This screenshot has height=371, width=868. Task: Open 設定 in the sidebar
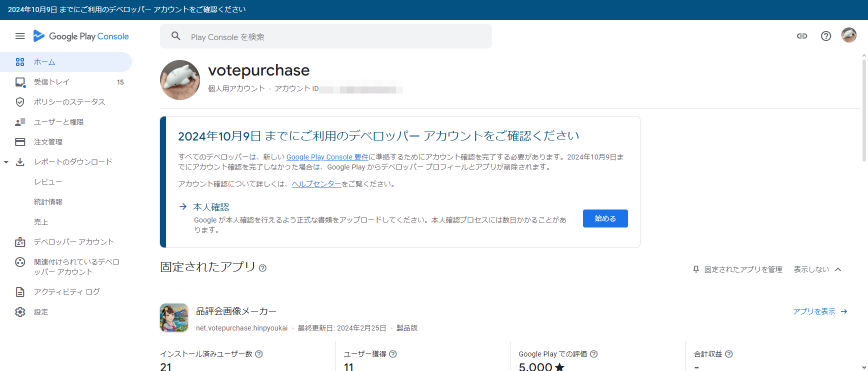tap(66, 312)
